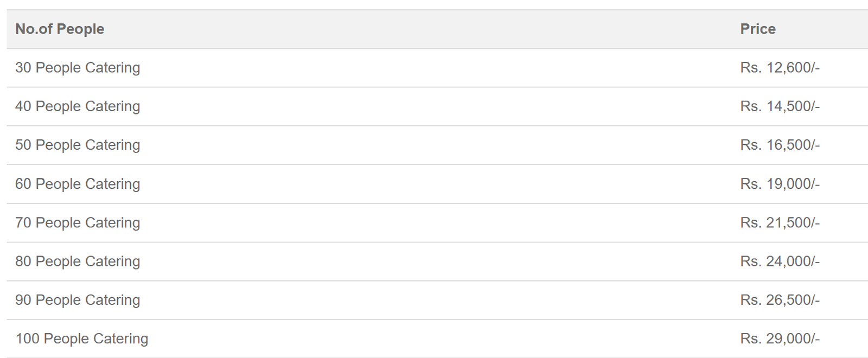Click the Rs. 12,600/- price cell

[x=780, y=68]
